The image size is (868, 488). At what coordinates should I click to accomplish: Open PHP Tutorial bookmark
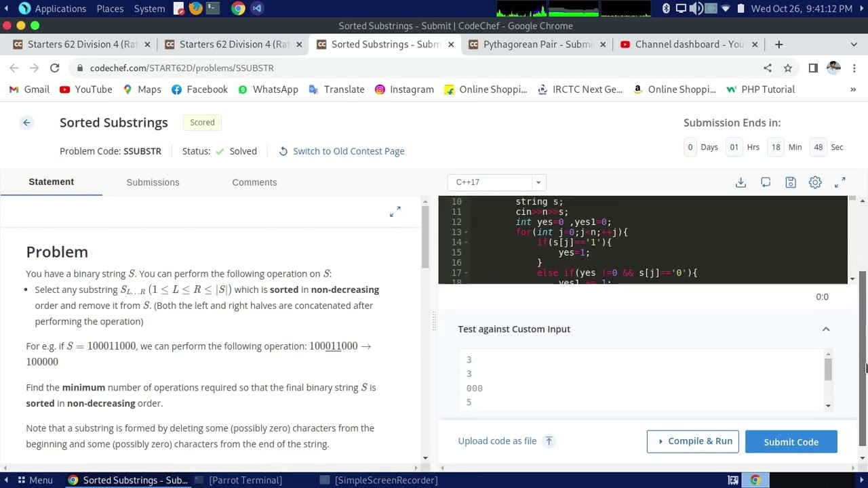[x=760, y=89]
